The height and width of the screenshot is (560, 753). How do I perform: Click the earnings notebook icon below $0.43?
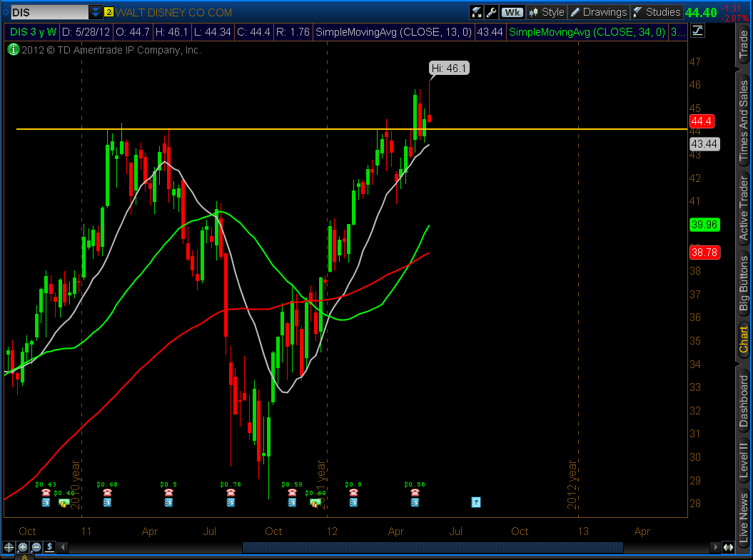(46, 502)
